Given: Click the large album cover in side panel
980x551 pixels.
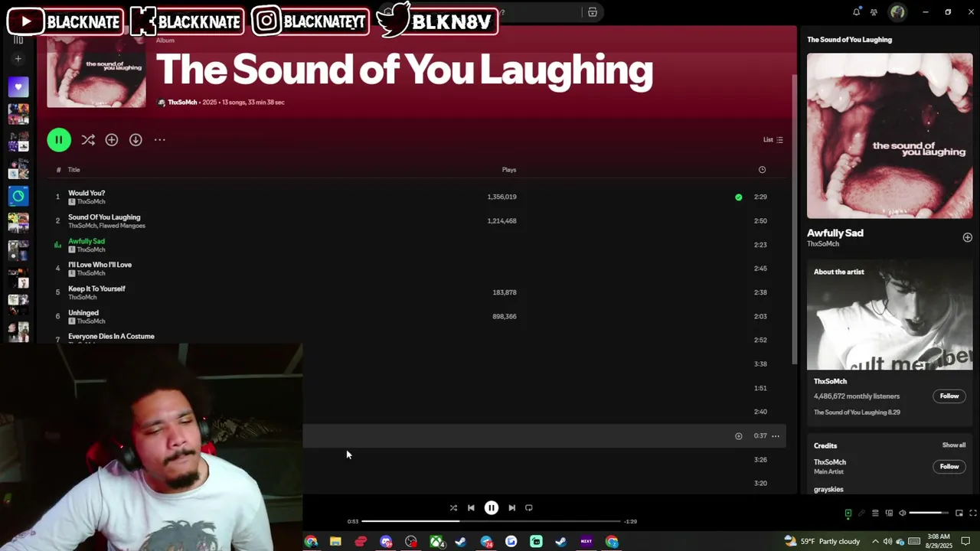Looking at the screenshot, I should click(x=890, y=135).
